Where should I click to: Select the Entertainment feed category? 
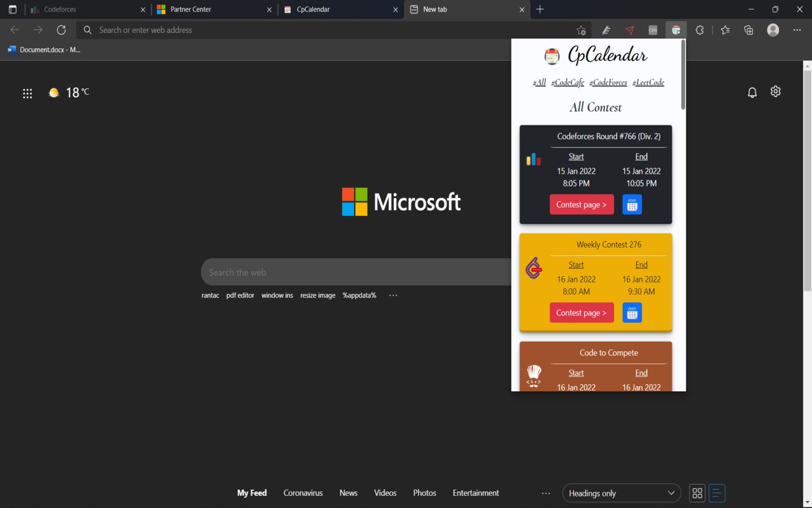476,493
